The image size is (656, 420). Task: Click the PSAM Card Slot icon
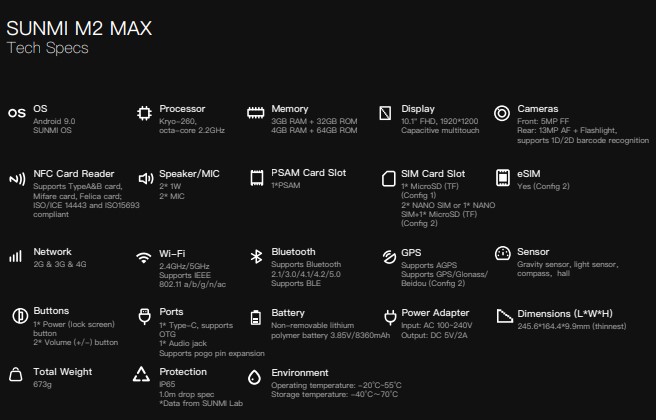pos(256,178)
